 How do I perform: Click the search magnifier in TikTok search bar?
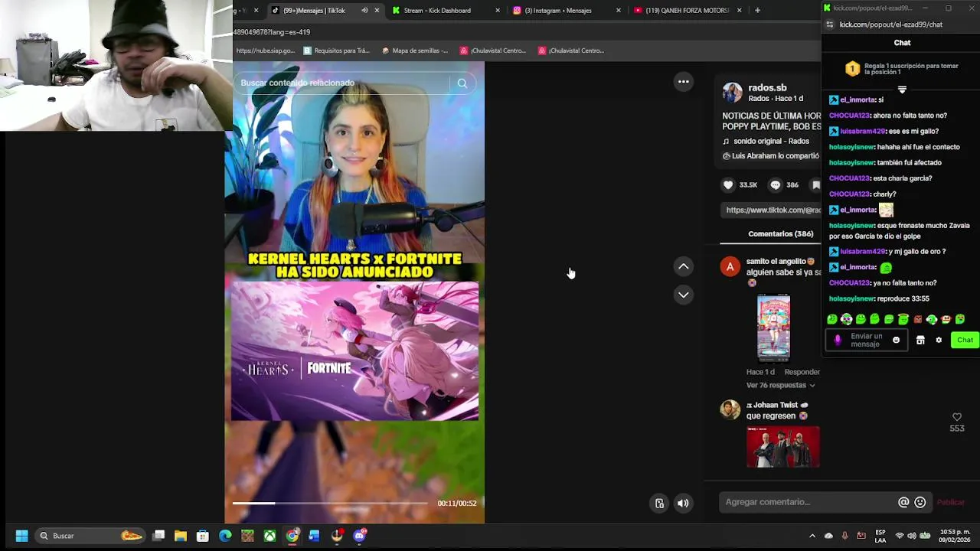[x=462, y=83]
